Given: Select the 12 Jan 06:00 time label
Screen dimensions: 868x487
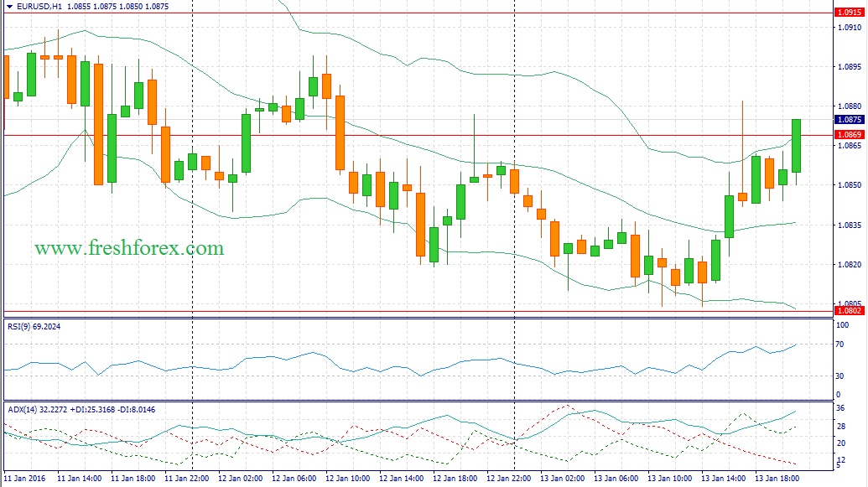Looking at the screenshot, I should coord(295,478).
